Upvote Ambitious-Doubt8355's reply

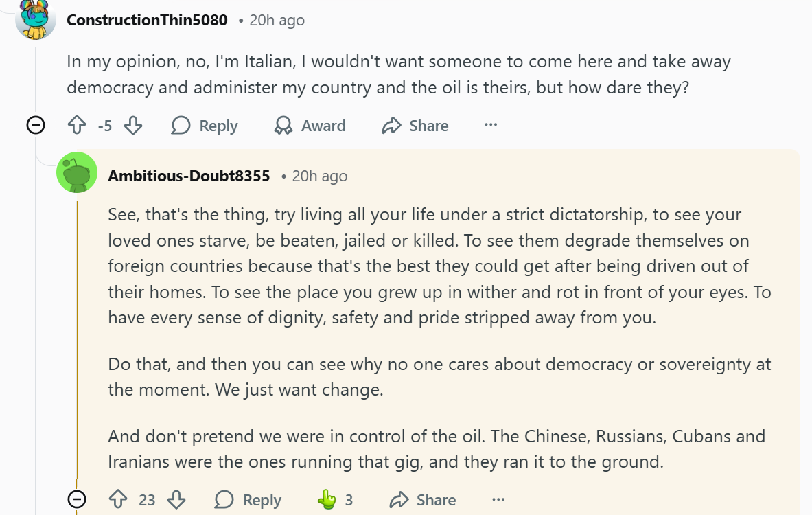click(119, 499)
